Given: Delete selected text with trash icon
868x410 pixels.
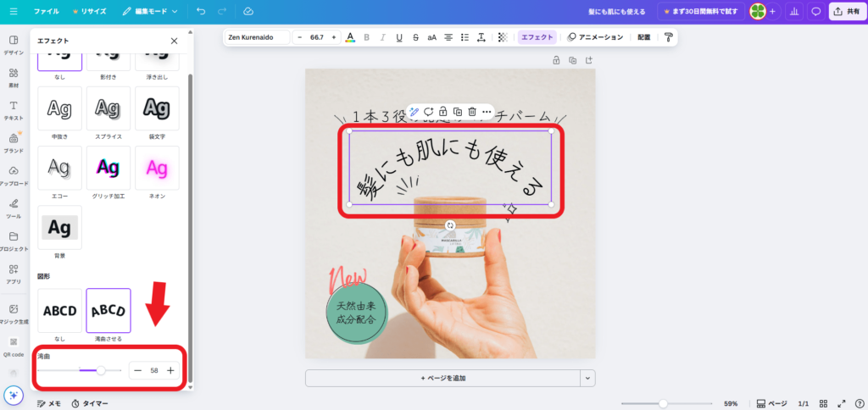Looking at the screenshot, I should point(471,112).
